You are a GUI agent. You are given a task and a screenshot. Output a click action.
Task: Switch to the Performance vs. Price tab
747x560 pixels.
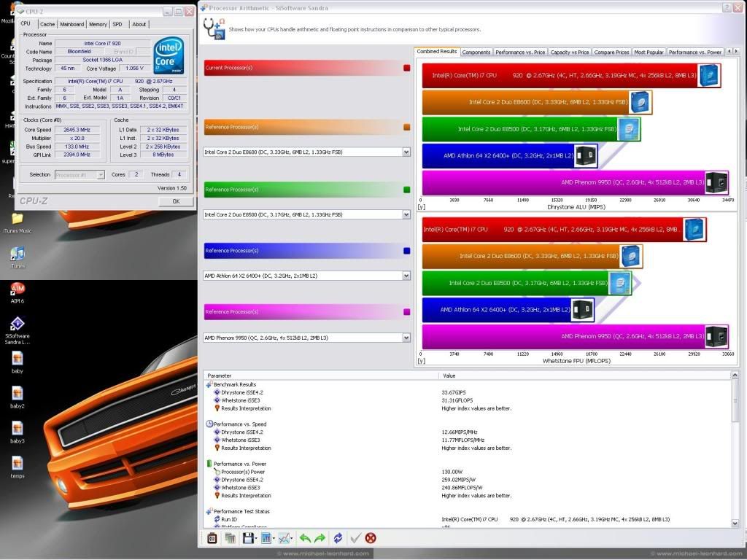pos(520,52)
